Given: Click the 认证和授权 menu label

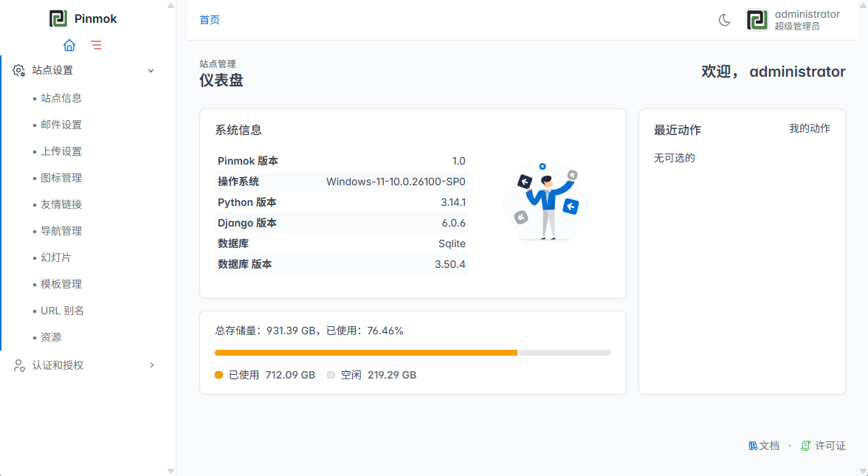Looking at the screenshot, I should coord(58,365).
